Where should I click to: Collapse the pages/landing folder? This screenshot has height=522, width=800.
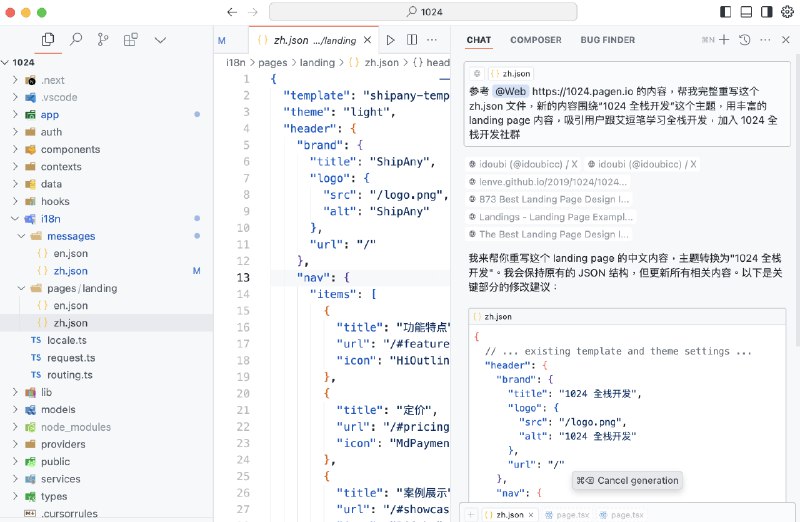click(x=21, y=288)
